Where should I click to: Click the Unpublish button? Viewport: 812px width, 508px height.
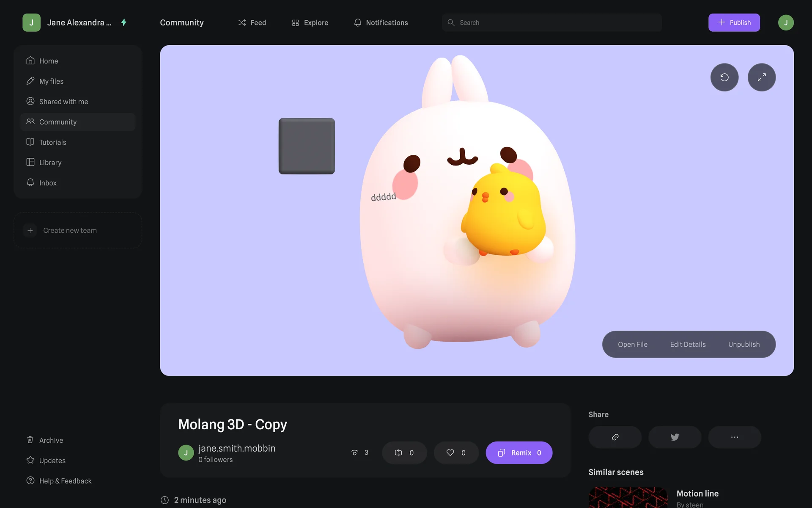[743, 344]
